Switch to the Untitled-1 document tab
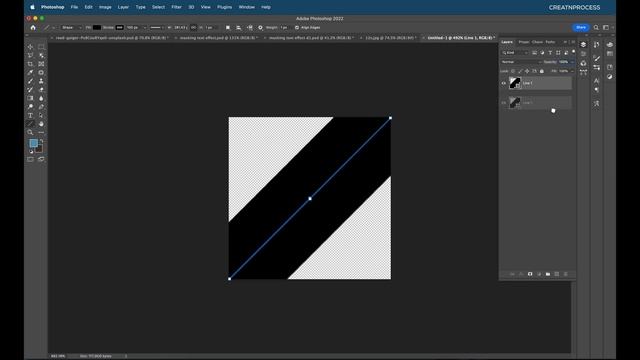The height and width of the screenshot is (360, 640). coord(460,38)
